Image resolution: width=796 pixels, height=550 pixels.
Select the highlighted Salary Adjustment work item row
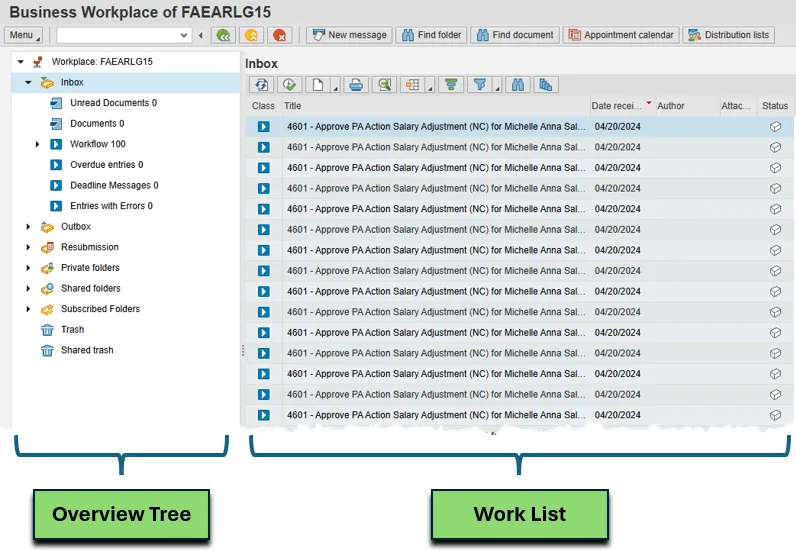click(x=519, y=126)
